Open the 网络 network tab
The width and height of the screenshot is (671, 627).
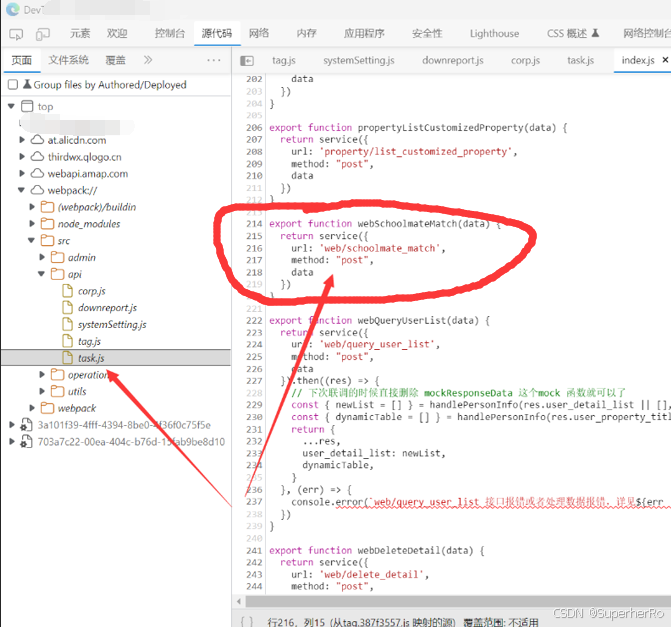click(x=259, y=33)
